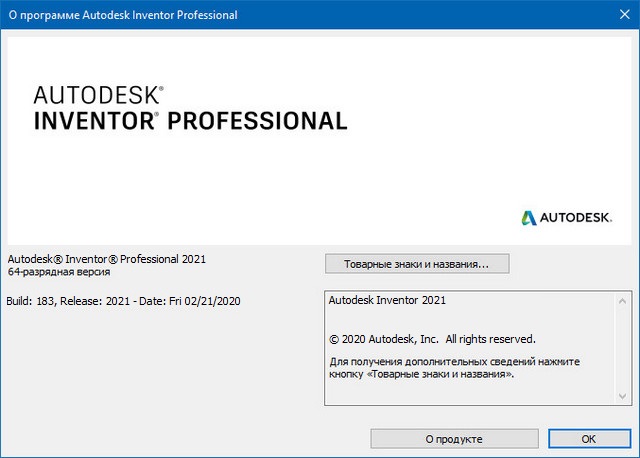Click the OK button
Screen dimensions: 640x458
(x=588, y=438)
